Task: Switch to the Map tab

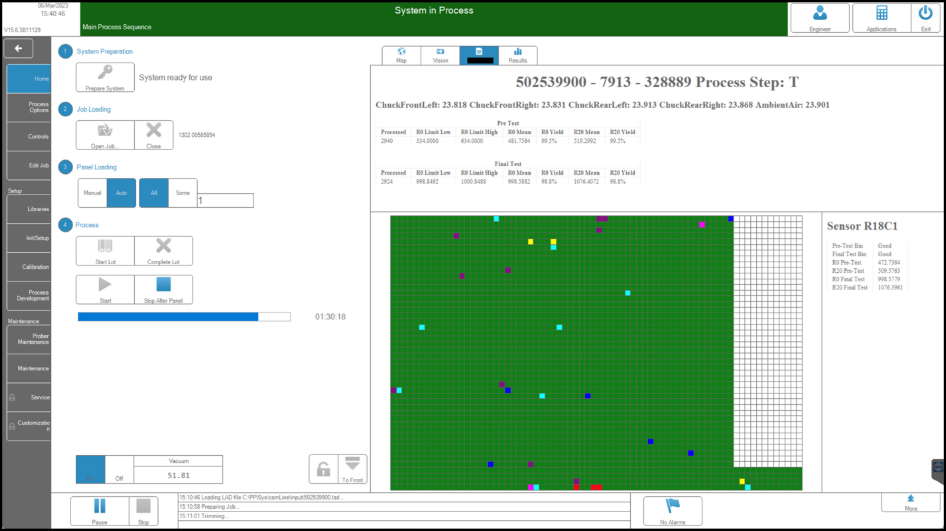Action: pos(401,55)
